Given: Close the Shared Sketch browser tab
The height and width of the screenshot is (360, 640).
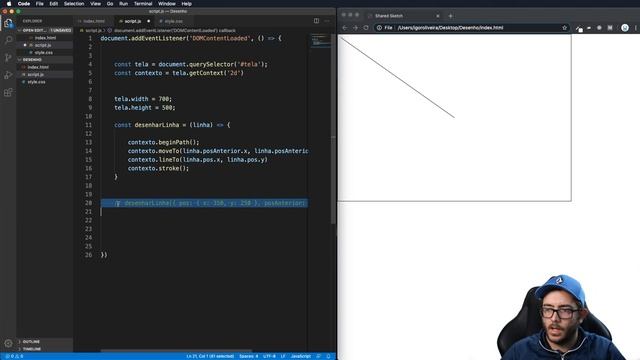Looking at the screenshot, I should tap(438, 16).
